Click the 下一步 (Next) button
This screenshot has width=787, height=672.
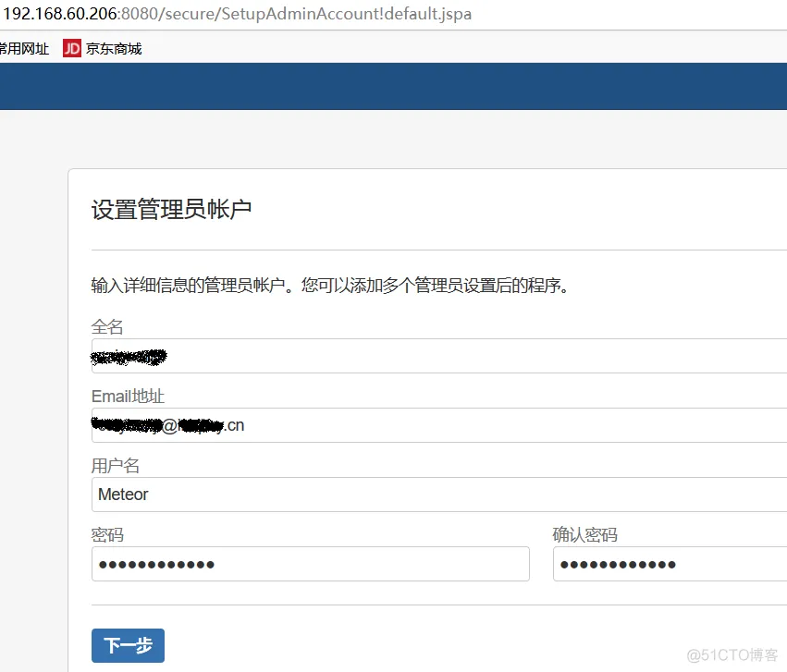128,645
